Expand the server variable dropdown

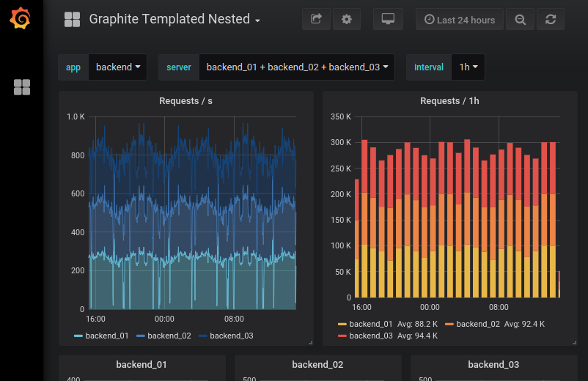click(297, 67)
